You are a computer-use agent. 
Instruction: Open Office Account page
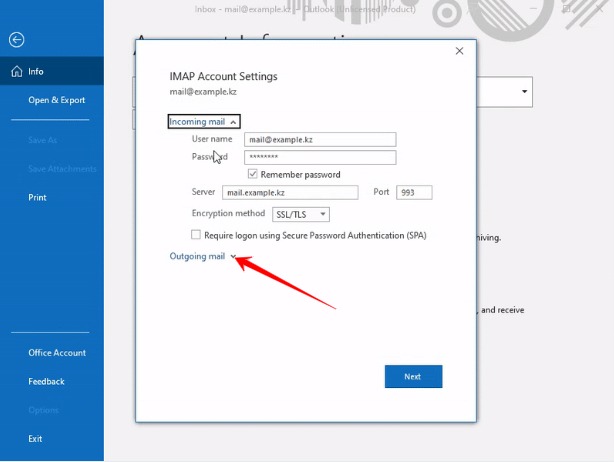click(x=57, y=353)
